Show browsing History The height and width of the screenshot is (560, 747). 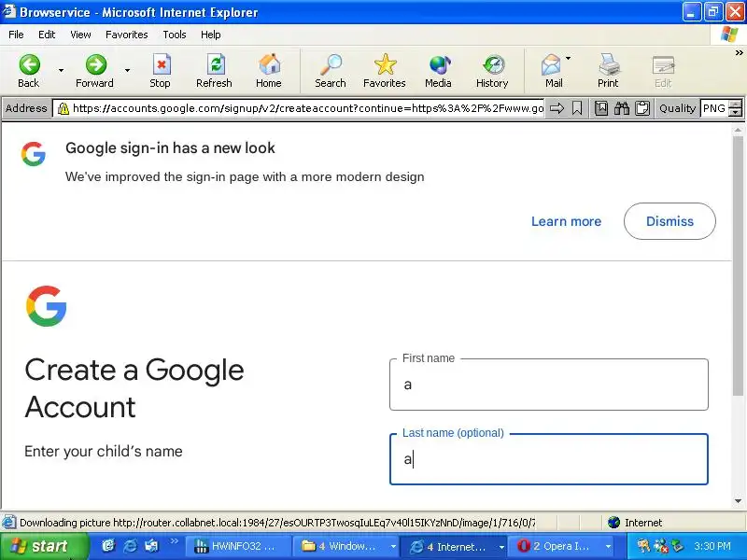tap(493, 71)
